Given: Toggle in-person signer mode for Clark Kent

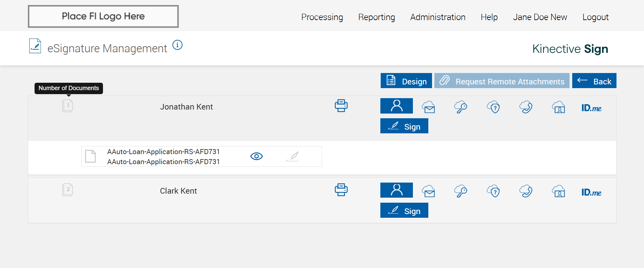Looking at the screenshot, I should click(x=396, y=190).
